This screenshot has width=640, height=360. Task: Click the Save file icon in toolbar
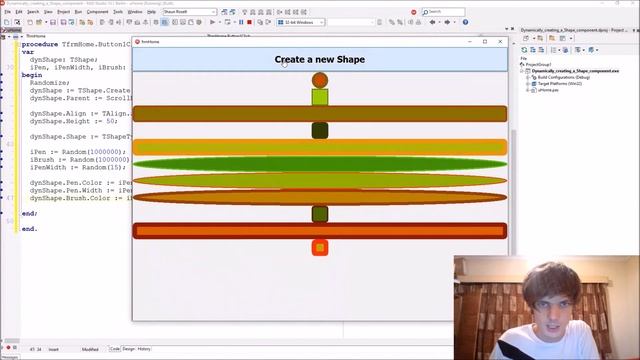(53, 22)
